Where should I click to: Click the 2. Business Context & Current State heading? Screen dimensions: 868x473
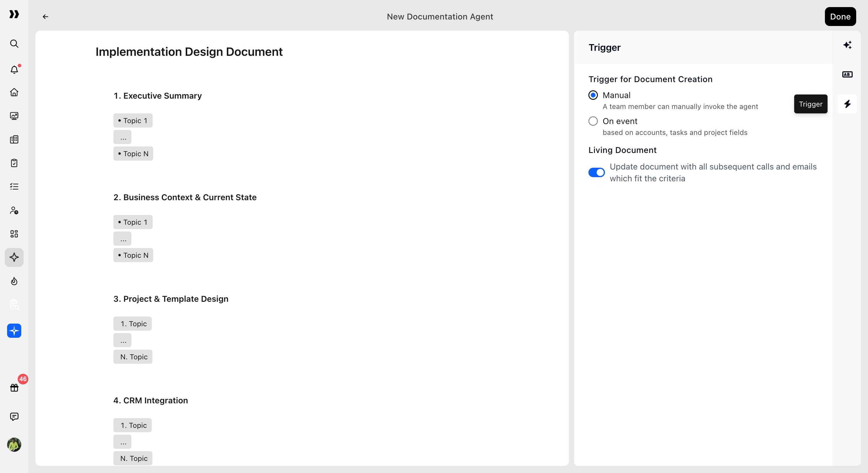click(x=185, y=198)
